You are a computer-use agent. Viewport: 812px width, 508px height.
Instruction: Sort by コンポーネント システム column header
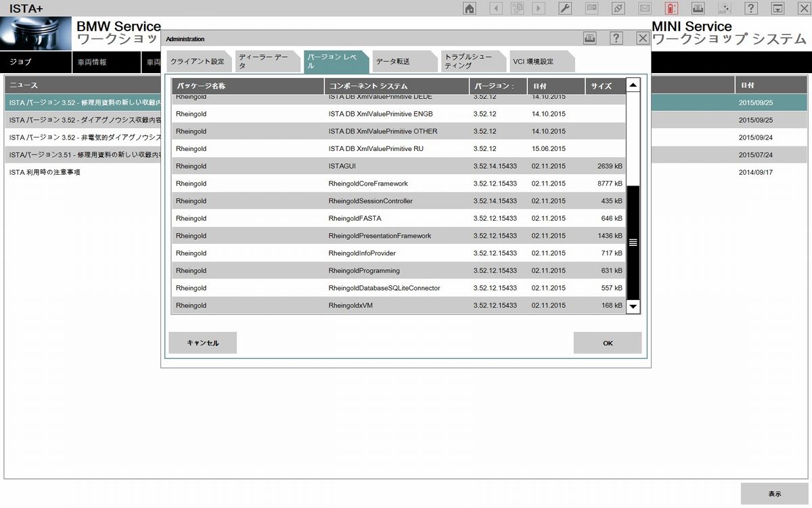(397, 86)
